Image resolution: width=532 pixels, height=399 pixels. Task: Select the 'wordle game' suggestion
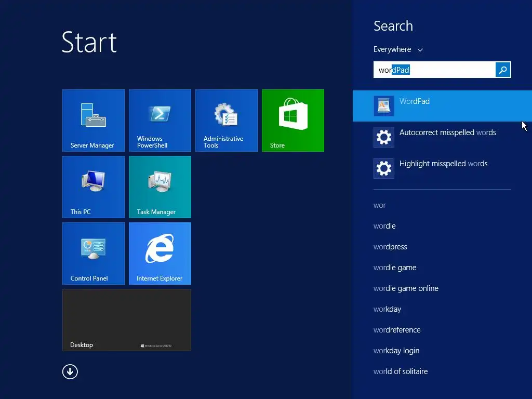click(x=395, y=268)
